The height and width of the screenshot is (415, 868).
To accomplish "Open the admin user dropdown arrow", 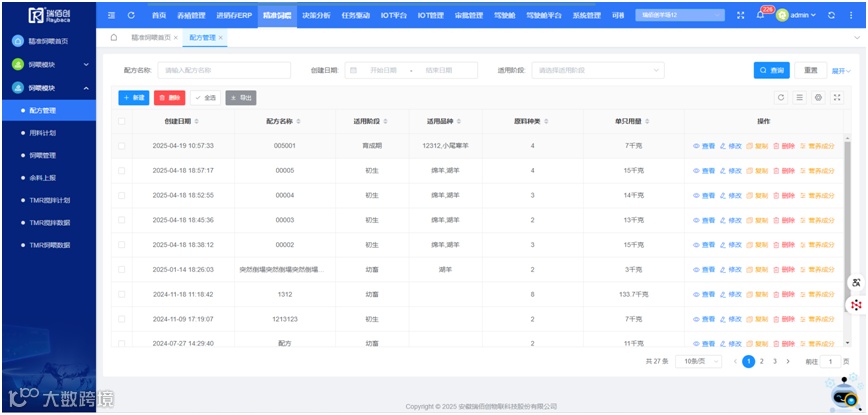I will pos(813,15).
